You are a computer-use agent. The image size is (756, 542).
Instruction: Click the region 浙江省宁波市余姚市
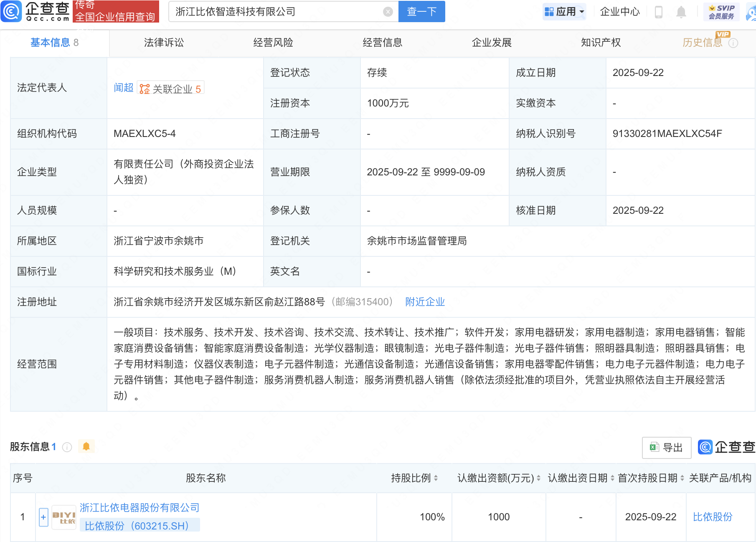coord(158,241)
